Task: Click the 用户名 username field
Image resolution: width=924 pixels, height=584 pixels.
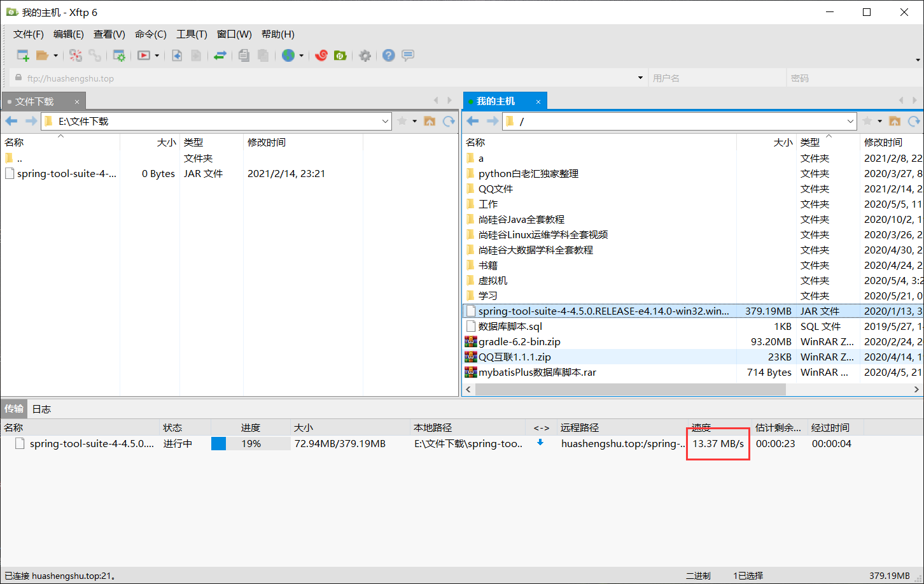Action: [717, 78]
